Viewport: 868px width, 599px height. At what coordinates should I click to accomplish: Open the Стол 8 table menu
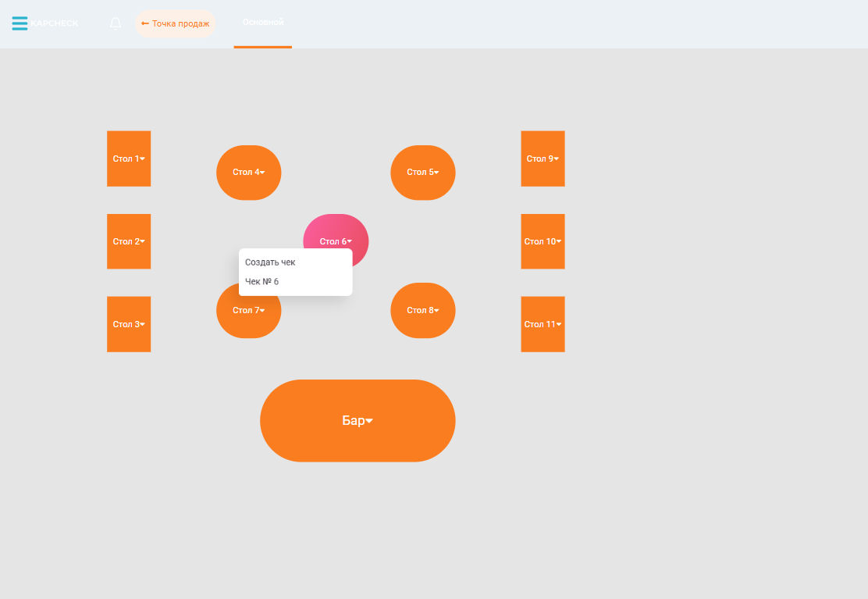pyautogui.click(x=422, y=310)
